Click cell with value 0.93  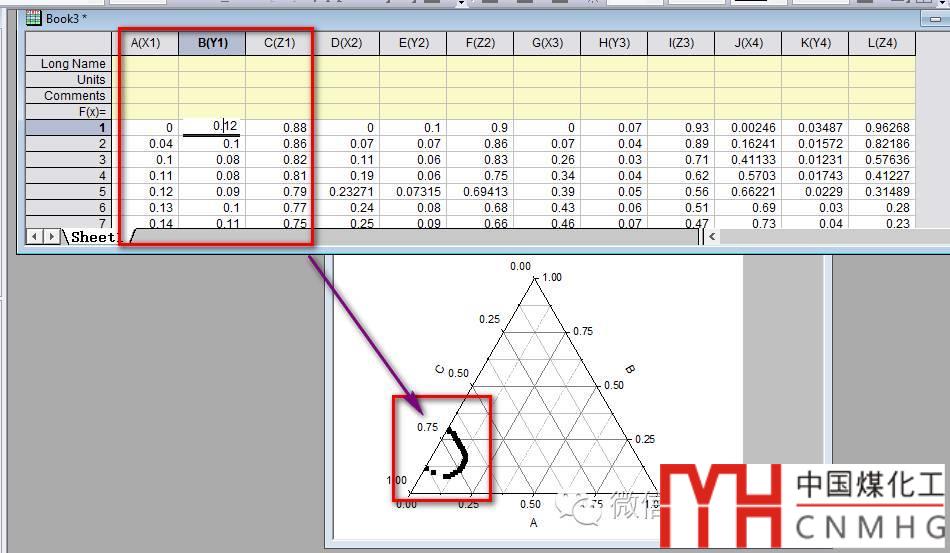point(681,128)
